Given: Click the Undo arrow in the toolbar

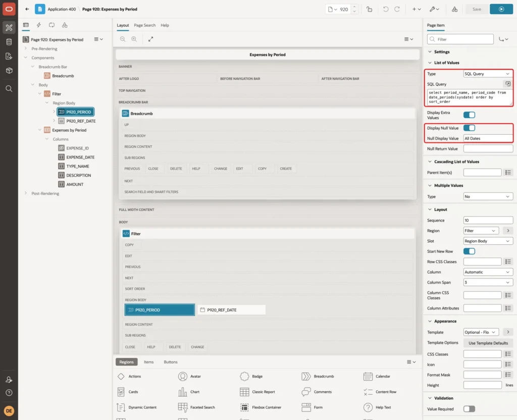Looking at the screenshot, I should click(x=385, y=9).
